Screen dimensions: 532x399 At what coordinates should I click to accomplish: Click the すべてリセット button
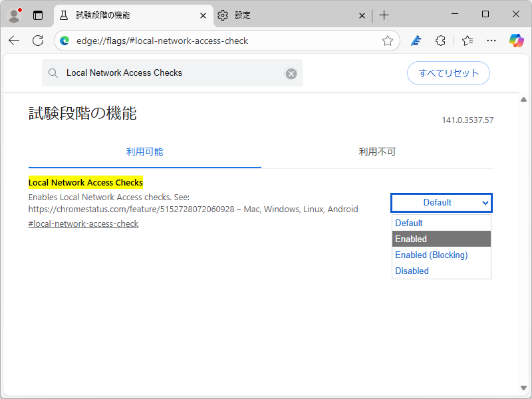[x=448, y=73]
